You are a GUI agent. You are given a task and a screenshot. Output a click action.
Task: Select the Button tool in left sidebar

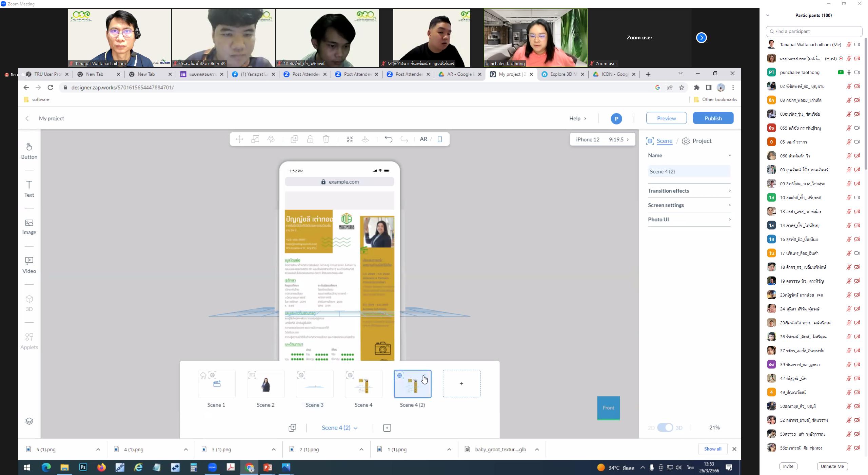pyautogui.click(x=29, y=151)
